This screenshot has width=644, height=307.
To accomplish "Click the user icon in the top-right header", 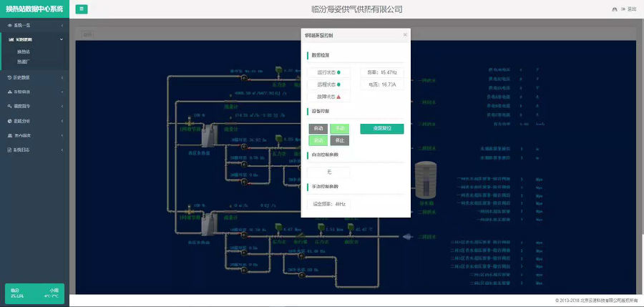I will coord(615,9).
